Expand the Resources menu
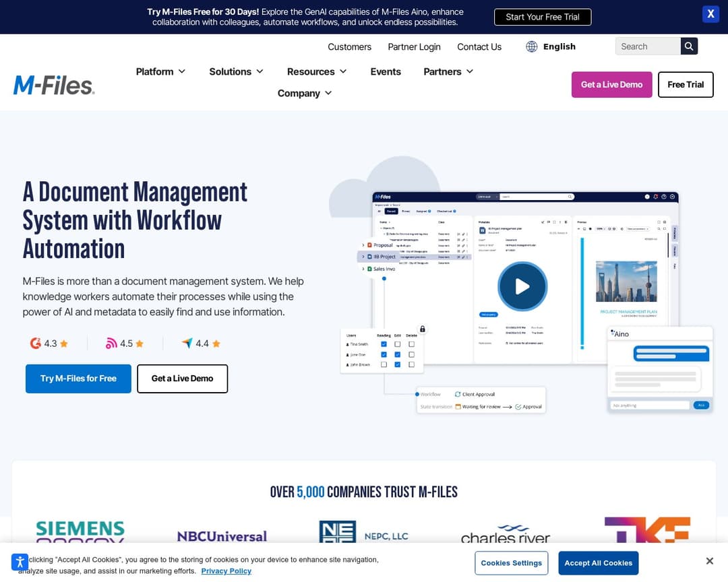This screenshot has width=728, height=582. coord(317,71)
